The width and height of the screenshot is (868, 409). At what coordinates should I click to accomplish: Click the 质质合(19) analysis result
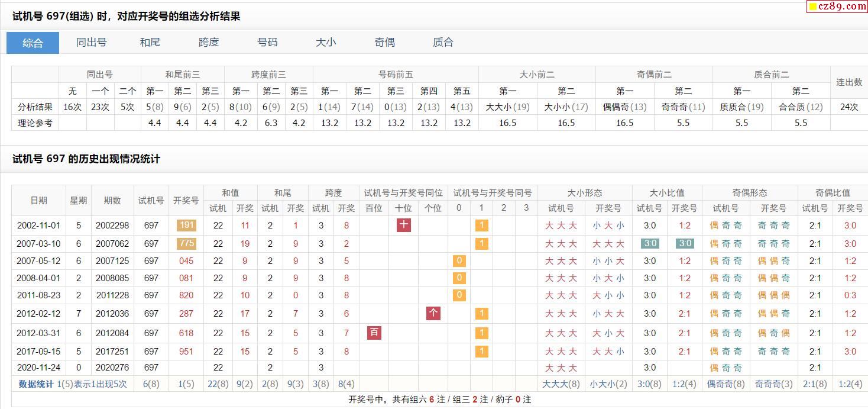pyautogui.click(x=742, y=107)
